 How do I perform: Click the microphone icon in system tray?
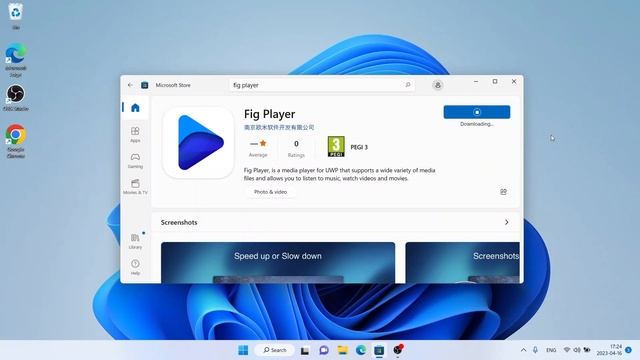pyautogui.click(x=535, y=350)
